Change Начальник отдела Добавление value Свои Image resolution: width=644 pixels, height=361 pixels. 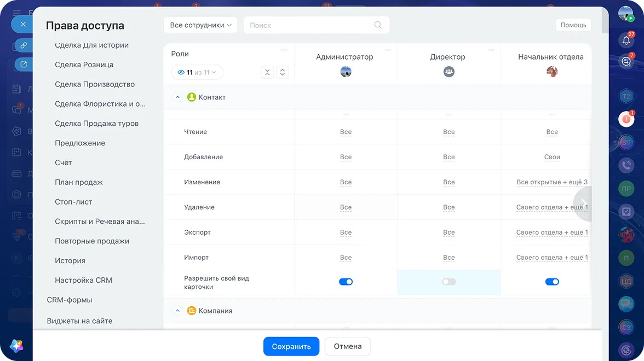552,157
